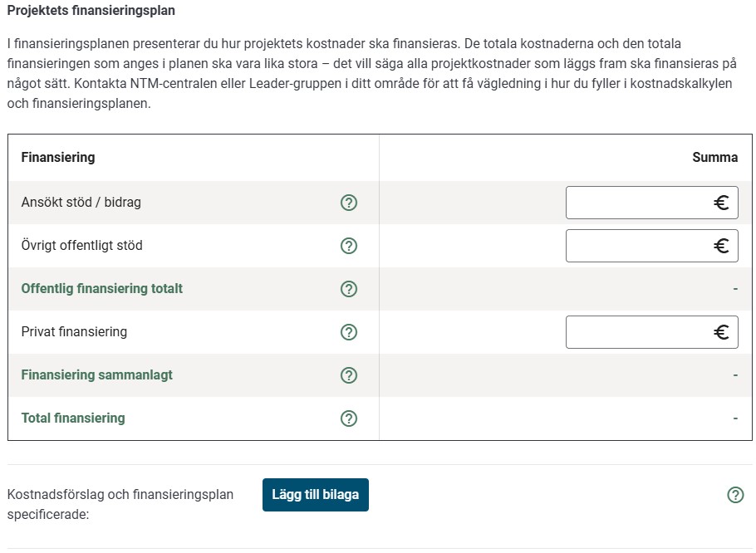Viewport: 756px width, 553px height.
Task: Open help for Övrigt offentligt stöd
Action: (349, 245)
